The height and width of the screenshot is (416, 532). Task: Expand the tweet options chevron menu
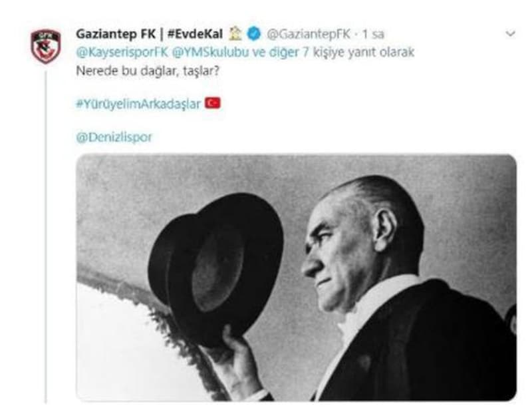(510, 34)
